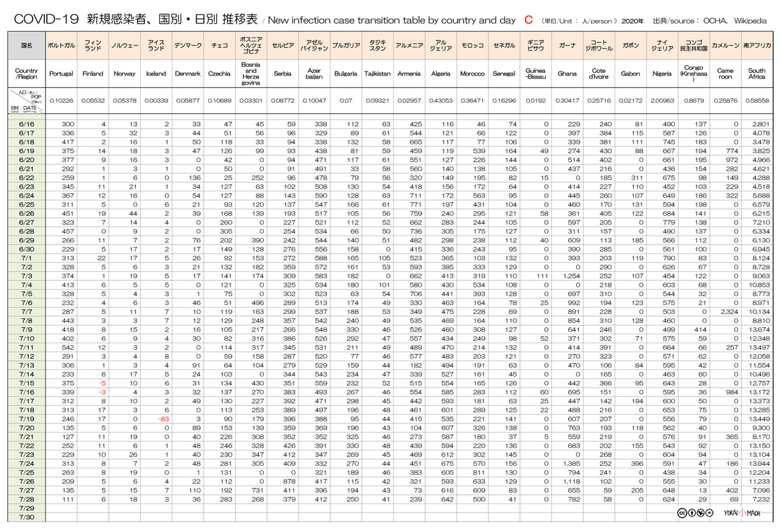Click the ポルトガル Japanese header

point(61,46)
